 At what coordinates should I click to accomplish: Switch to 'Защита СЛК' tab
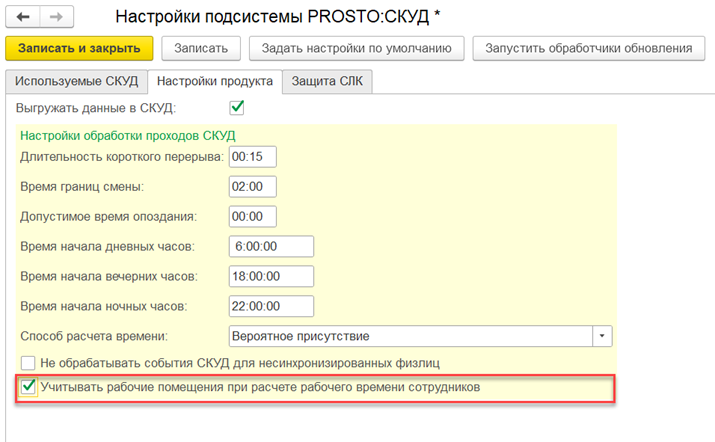[x=328, y=81]
